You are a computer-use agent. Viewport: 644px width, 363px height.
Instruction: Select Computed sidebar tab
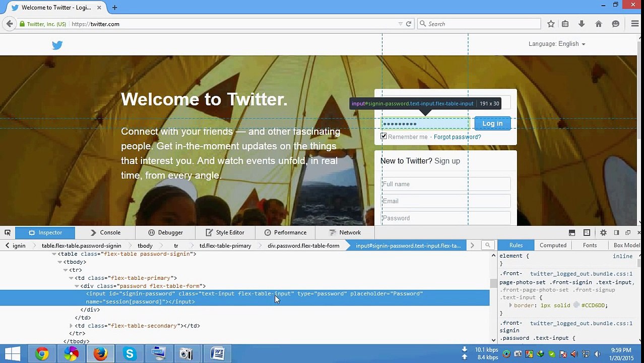[x=553, y=246]
